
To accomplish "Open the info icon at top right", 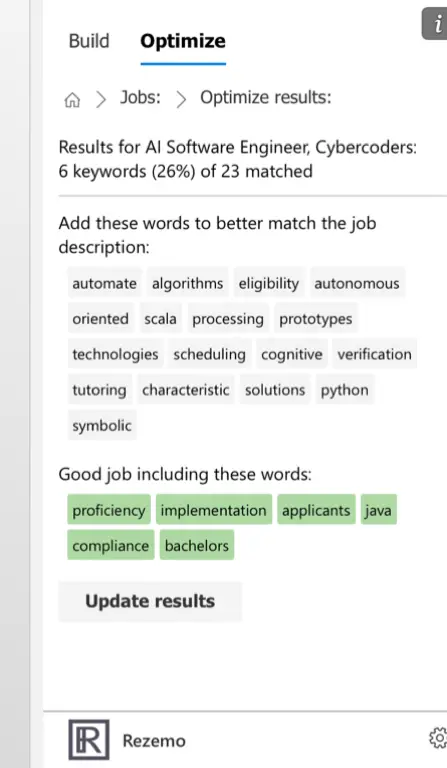I will coord(435,24).
